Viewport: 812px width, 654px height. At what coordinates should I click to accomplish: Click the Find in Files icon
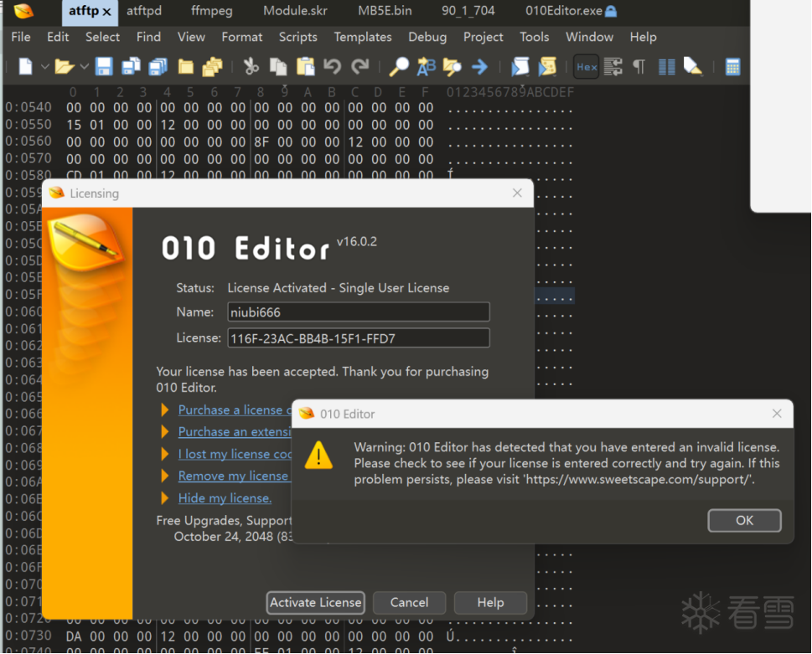click(x=453, y=67)
